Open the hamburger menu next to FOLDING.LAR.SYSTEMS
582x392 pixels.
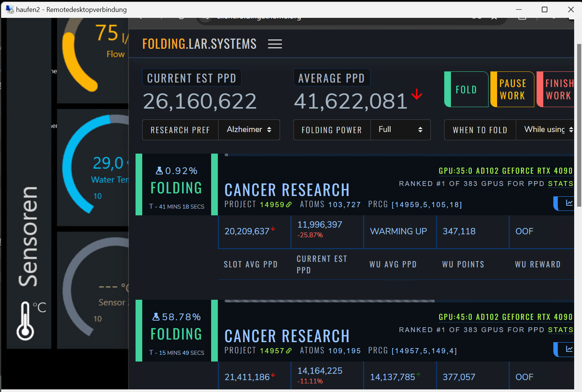click(x=275, y=44)
